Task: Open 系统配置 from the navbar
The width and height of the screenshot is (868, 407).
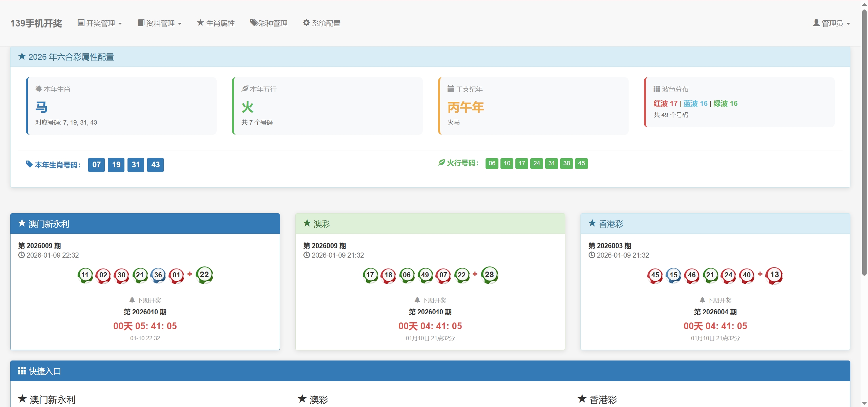Action: pyautogui.click(x=326, y=23)
